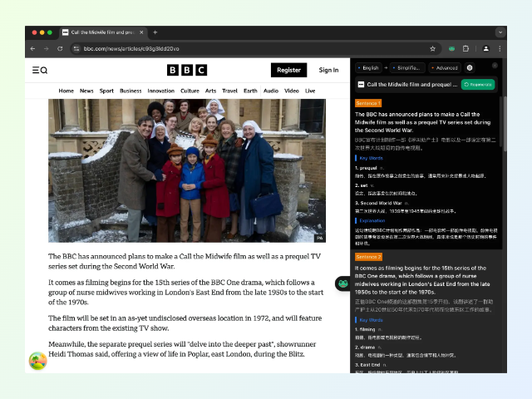Image resolution: width=532 pixels, height=399 pixels.
Task: Open the Simplified target language dropdown
Action: [406, 68]
